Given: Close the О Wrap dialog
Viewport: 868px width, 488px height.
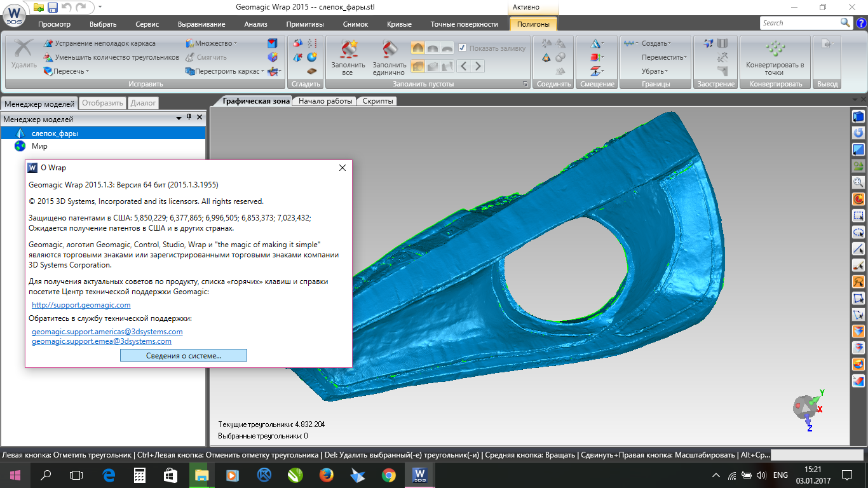Looking at the screenshot, I should coord(342,168).
